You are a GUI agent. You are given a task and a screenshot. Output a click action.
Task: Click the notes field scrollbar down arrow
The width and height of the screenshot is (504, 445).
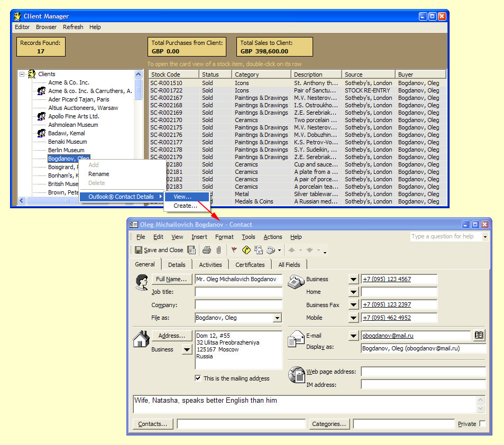coord(481,409)
